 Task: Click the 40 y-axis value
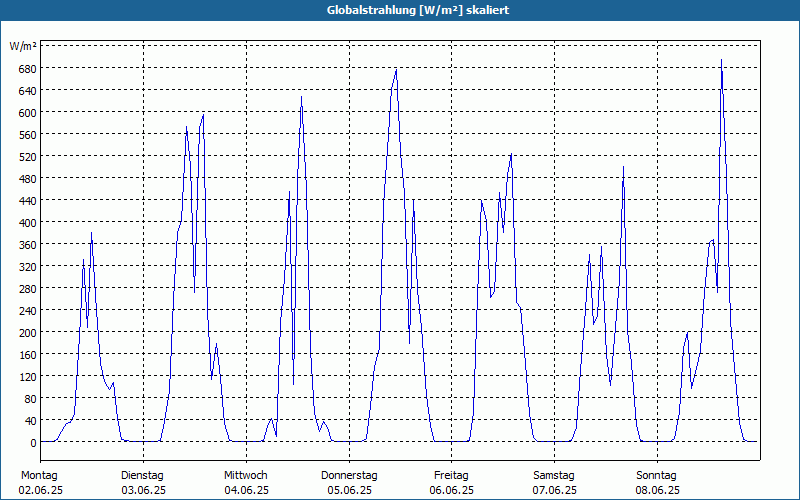tap(30, 421)
